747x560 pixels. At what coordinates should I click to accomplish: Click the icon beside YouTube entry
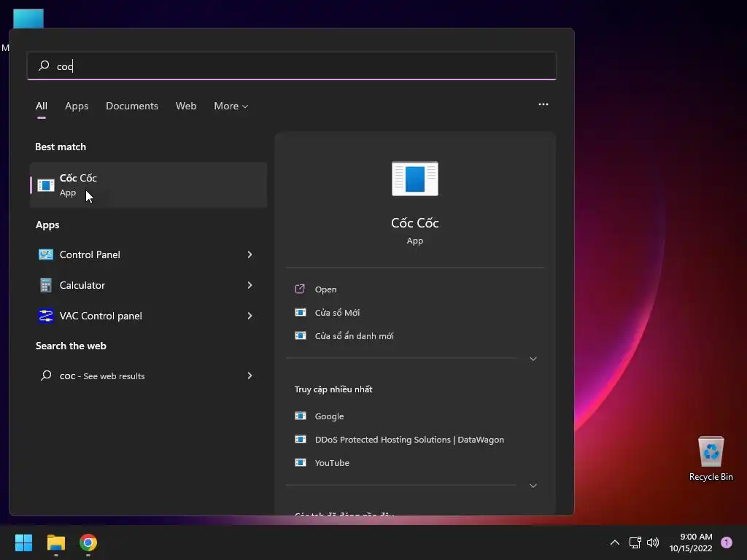(300, 462)
